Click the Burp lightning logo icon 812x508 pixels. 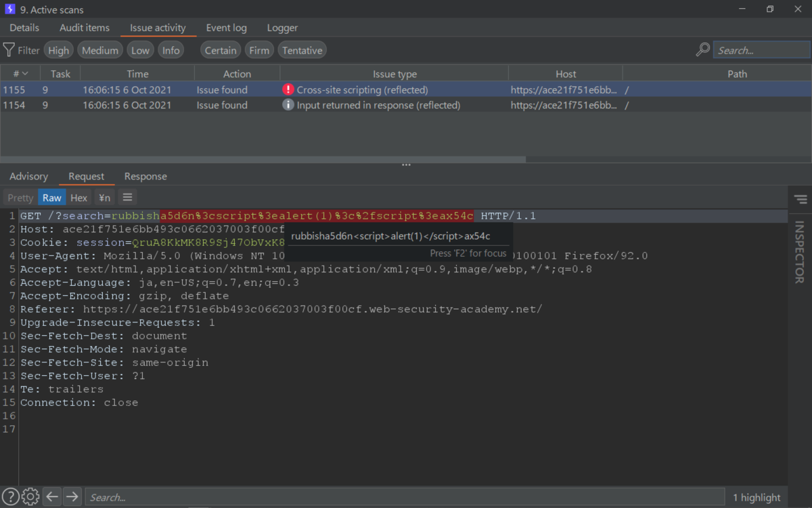click(9, 9)
